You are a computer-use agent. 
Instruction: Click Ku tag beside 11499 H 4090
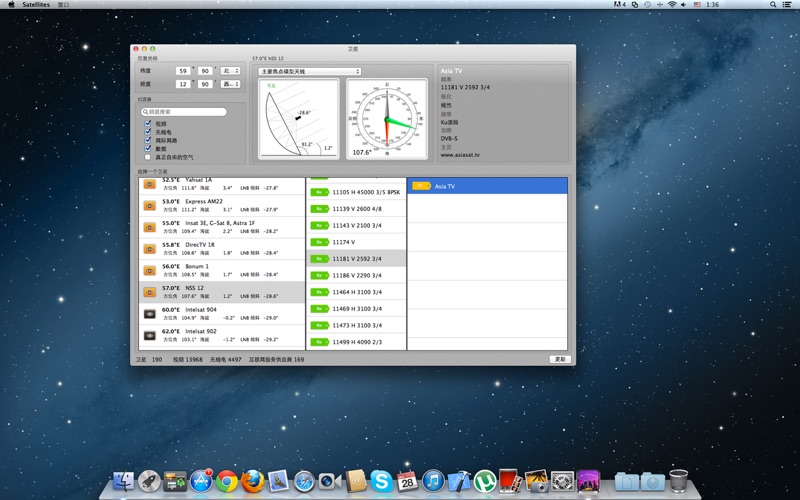click(x=320, y=342)
